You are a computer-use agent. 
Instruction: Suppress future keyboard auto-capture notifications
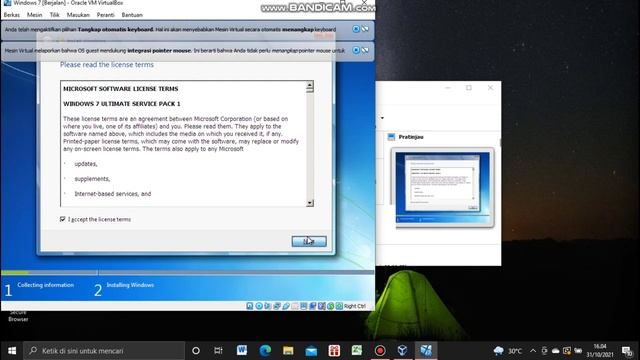coord(365,29)
